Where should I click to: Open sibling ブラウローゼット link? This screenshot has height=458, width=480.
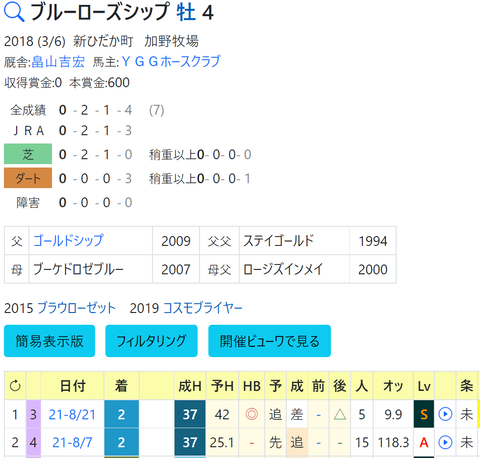point(76,308)
